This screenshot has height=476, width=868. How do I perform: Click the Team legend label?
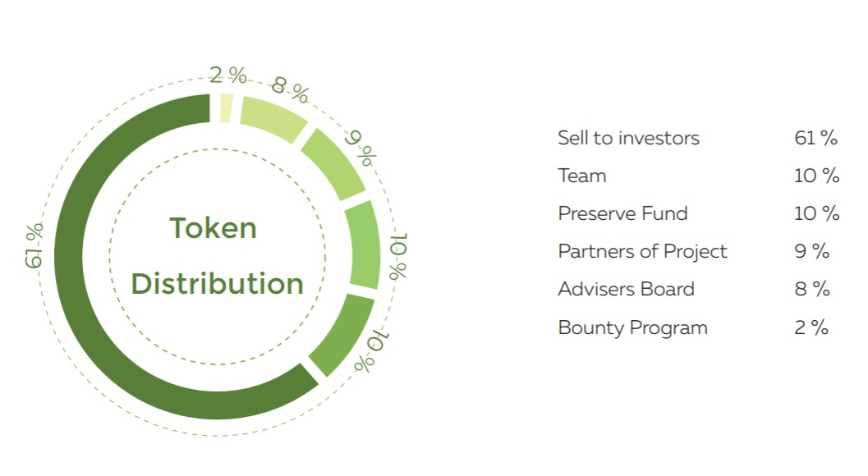point(581,176)
